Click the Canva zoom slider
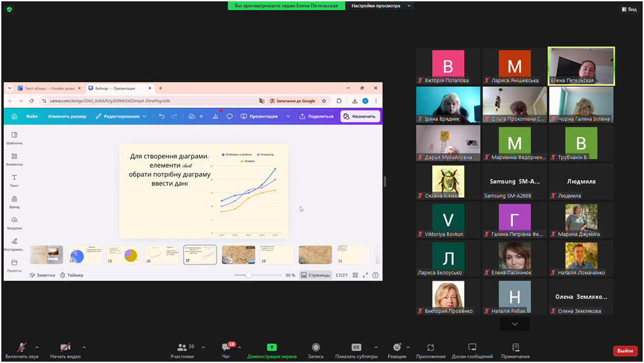This screenshot has width=644, height=363. tap(249, 275)
